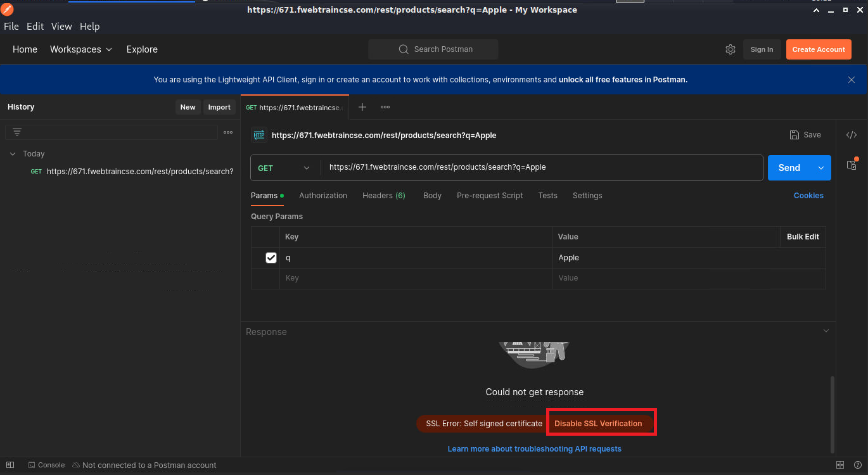Open the tab overflow options ellipsis

[385, 107]
